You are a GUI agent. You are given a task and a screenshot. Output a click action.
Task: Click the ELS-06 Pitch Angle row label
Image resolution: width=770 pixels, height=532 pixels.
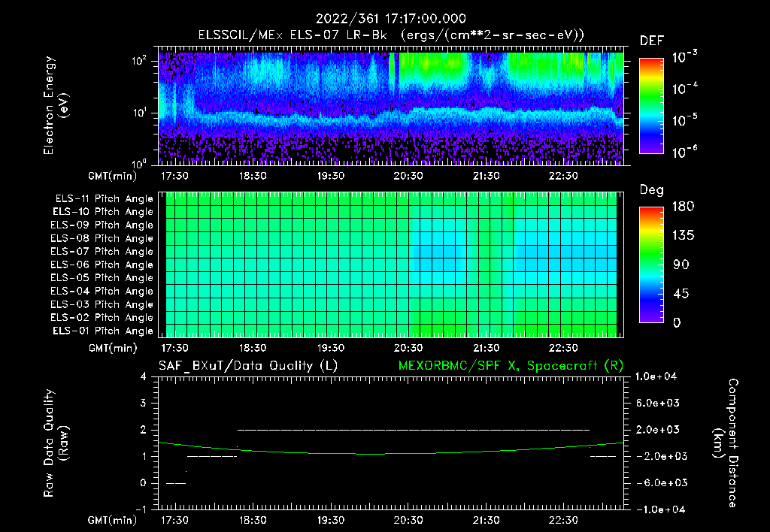102,264
